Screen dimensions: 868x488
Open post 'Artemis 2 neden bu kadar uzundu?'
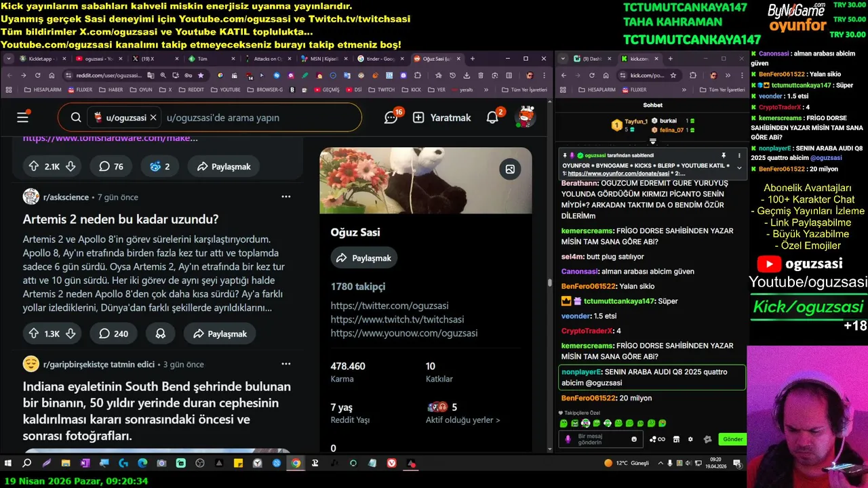[x=121, y=219]
